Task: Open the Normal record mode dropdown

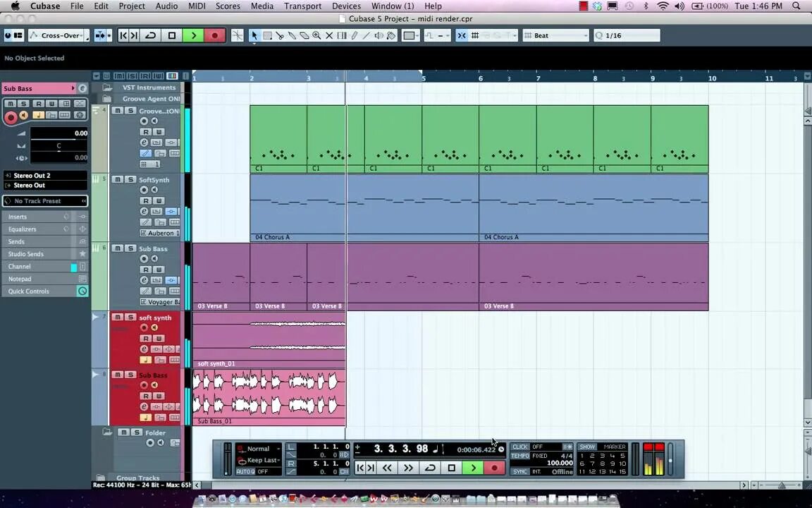Action: coord(259,449)
